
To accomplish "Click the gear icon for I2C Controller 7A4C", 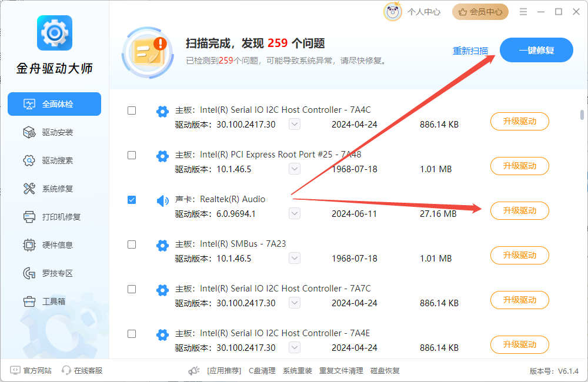I will pyautogui.click(x=162, y=111).
